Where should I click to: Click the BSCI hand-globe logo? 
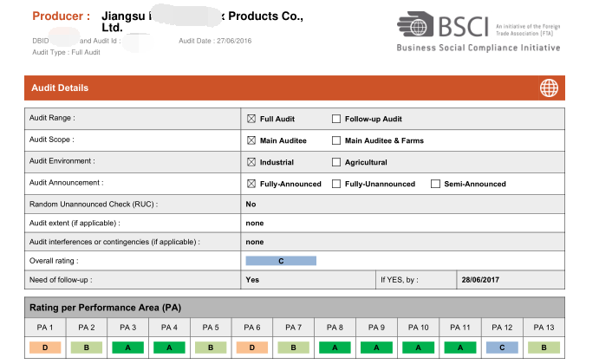click(415, 24)
